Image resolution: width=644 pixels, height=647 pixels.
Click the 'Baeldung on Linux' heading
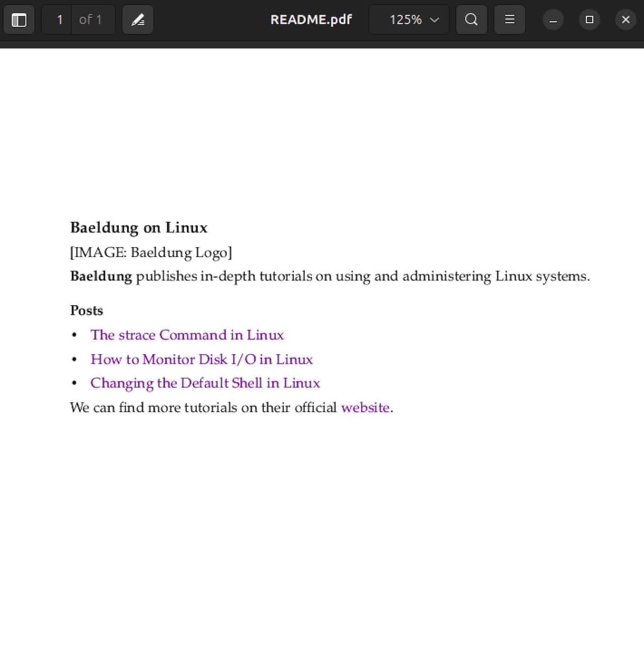[139, 228]
